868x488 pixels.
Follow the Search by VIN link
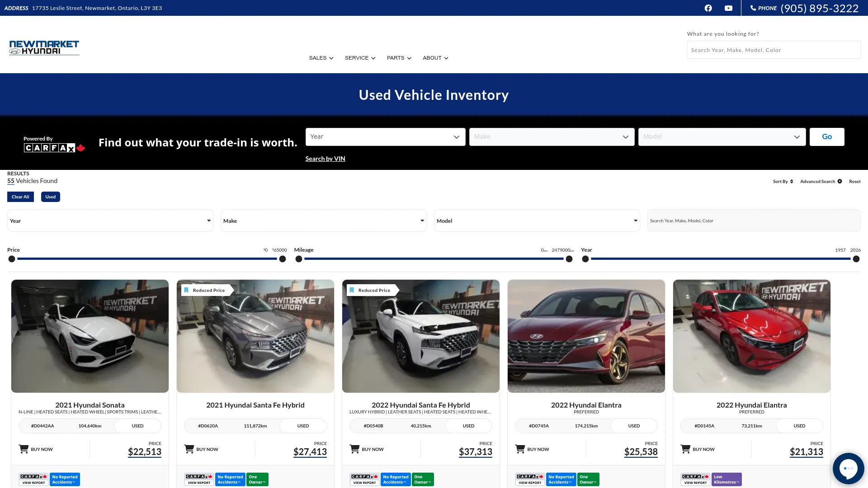click(x=325, y=159)
